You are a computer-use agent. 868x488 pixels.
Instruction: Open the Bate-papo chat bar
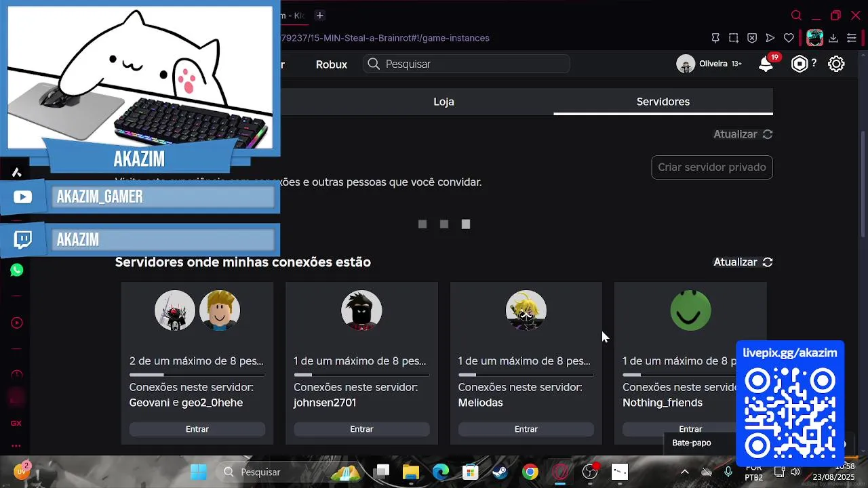[x=692, y=443]
